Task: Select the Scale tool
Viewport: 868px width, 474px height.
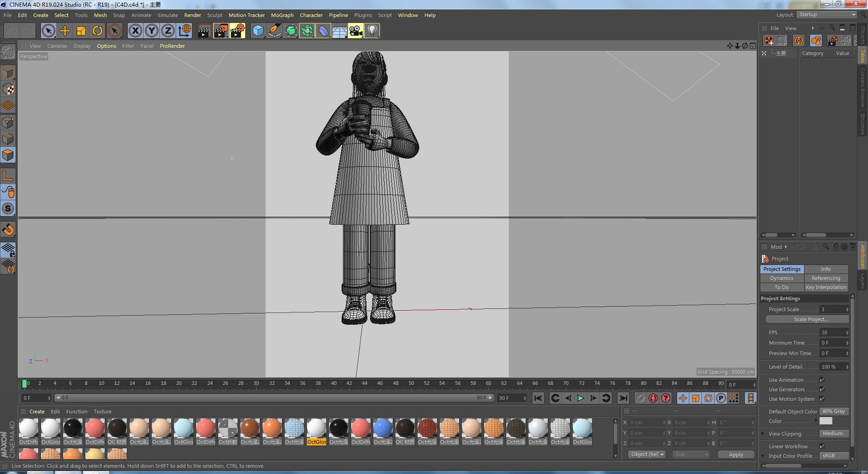Action: tap(81, 31)
